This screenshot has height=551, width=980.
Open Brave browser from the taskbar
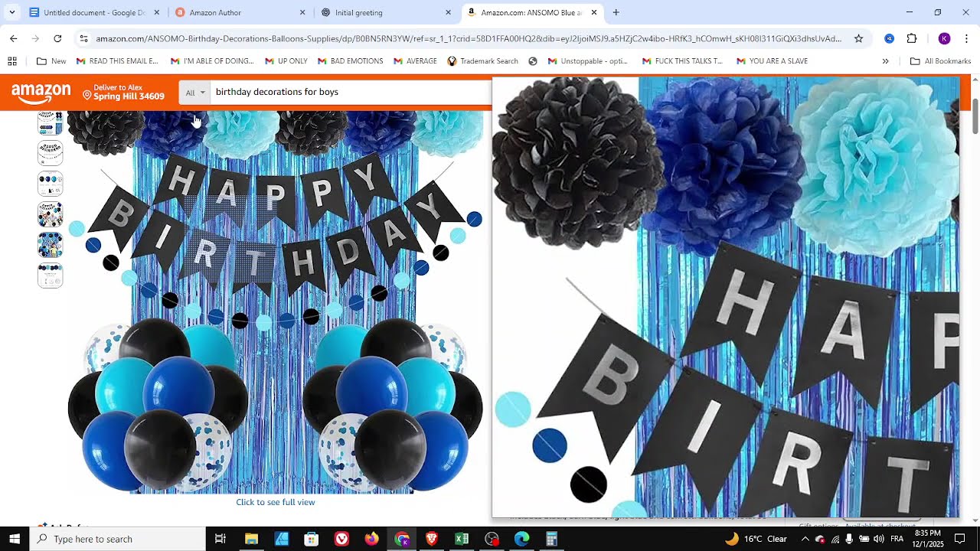432,539
